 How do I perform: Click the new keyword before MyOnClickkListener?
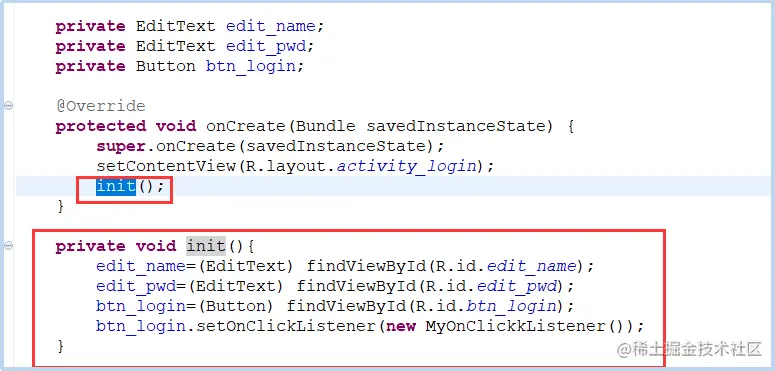point(401,326)
